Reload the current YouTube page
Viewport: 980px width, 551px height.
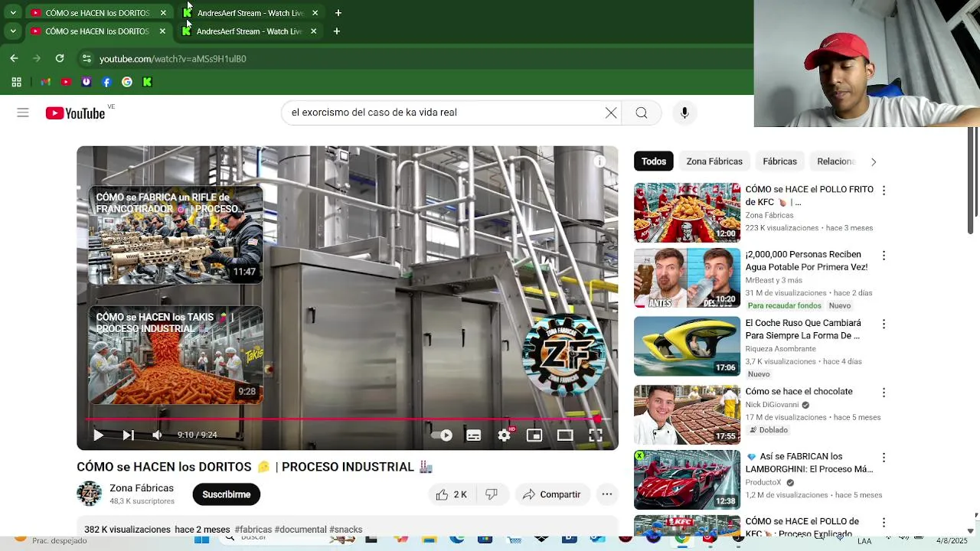point(60,58)
